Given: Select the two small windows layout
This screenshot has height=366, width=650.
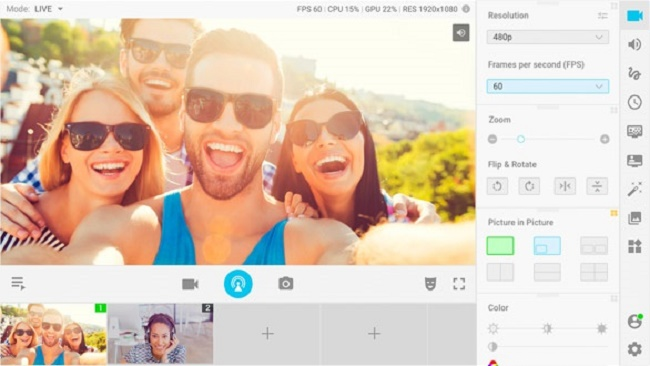Looking at the screenshot, I should 594,246.
